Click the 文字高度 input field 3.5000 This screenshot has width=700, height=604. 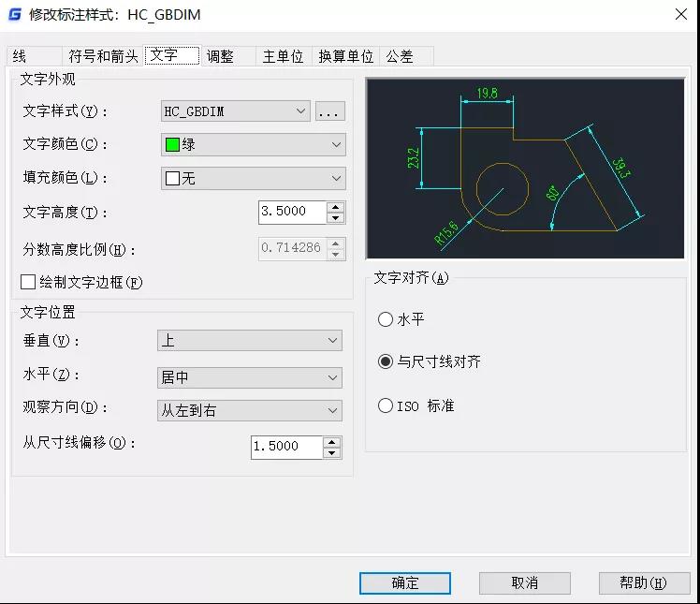pyautogui.click(x=292, y=212)
